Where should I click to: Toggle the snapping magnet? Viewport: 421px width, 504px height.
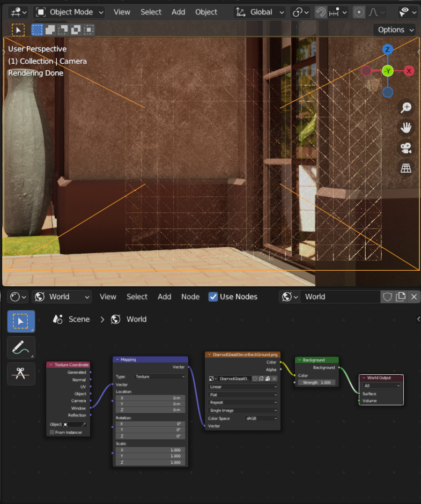[x=321, y=12]
